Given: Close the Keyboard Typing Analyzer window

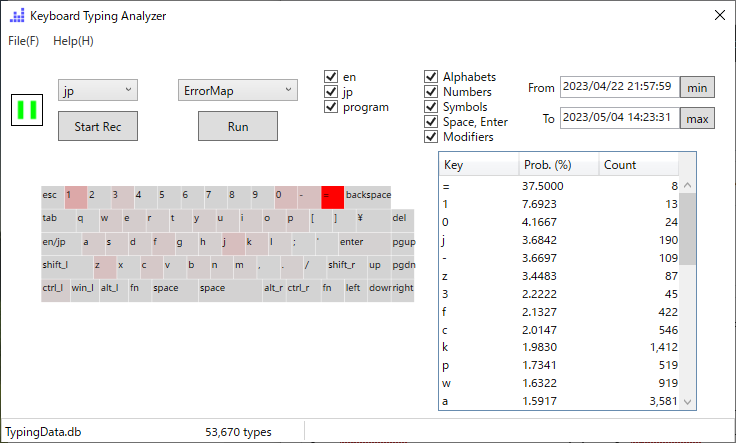Looking at the screenshot, I should pyautogui.click(x=720, y=15).
